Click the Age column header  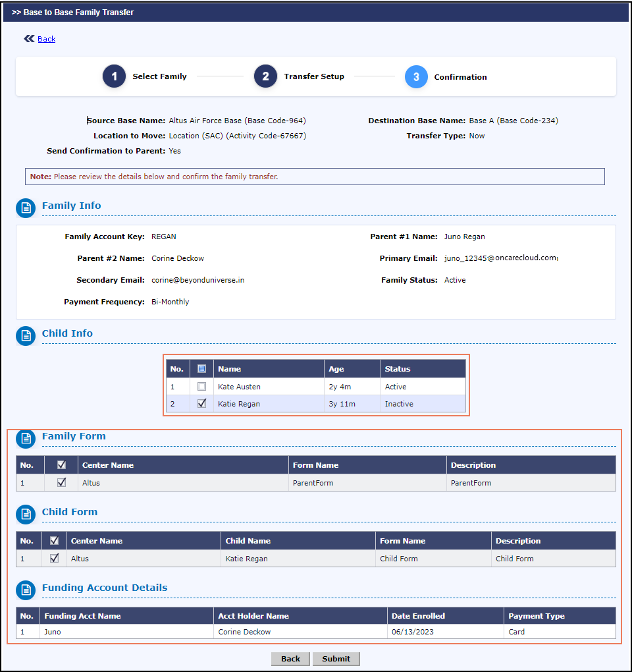(x=352, y=369)
